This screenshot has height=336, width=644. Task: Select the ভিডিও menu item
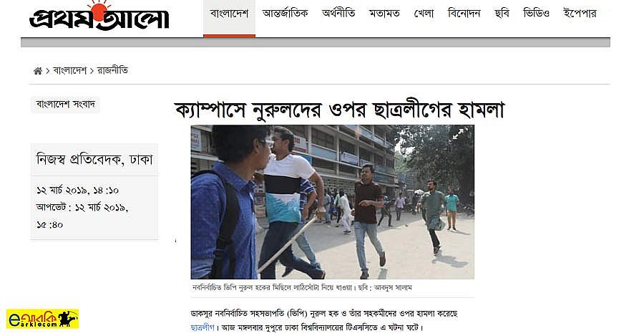(536, 14)
